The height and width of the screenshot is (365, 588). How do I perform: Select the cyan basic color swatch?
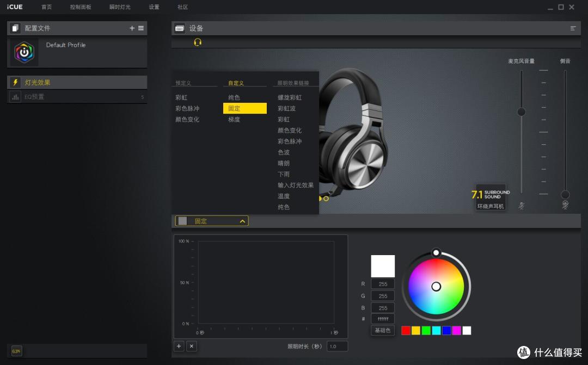[436, 330]
